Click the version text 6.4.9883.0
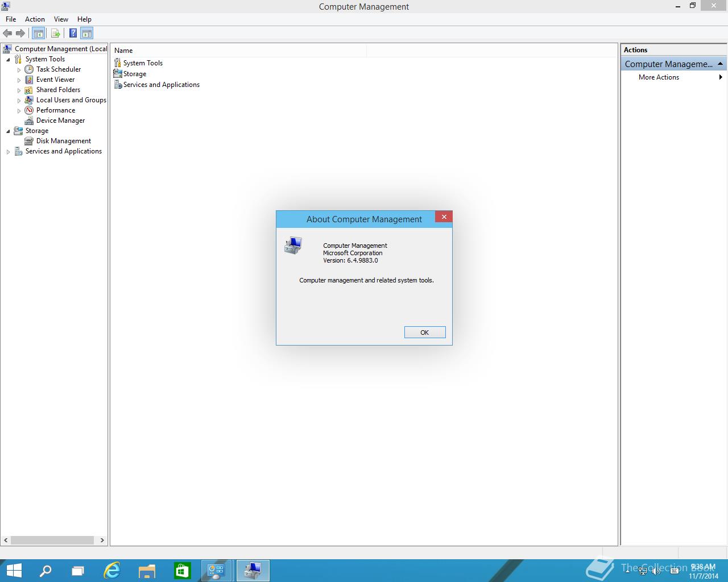The image size is (728, 582). [362, 260]
